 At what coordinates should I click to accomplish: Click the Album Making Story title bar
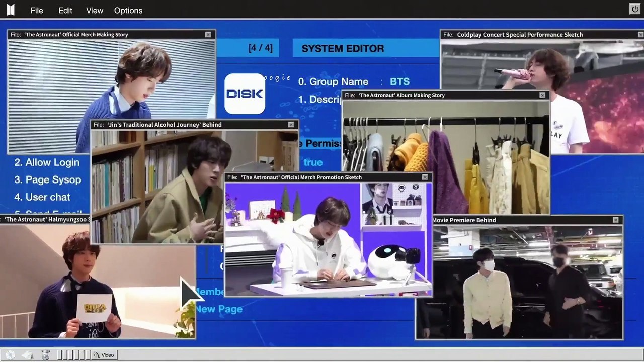[446, 95]
